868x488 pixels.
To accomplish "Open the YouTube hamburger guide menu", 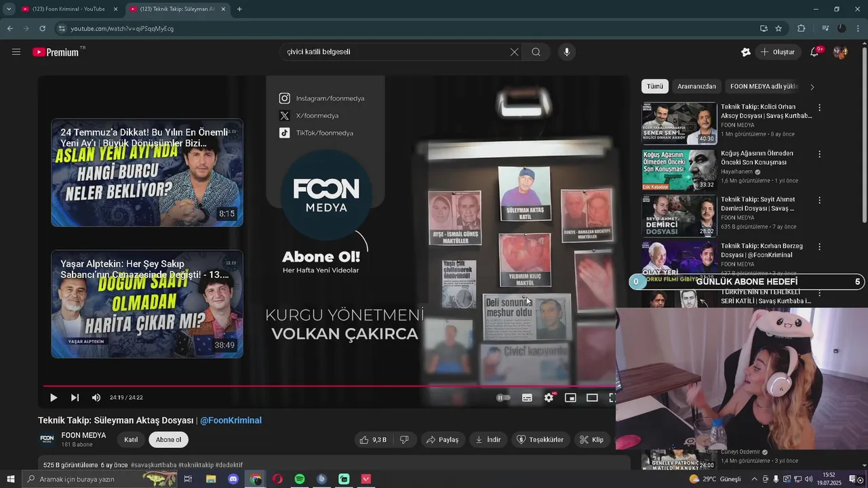I will [16, 52].
